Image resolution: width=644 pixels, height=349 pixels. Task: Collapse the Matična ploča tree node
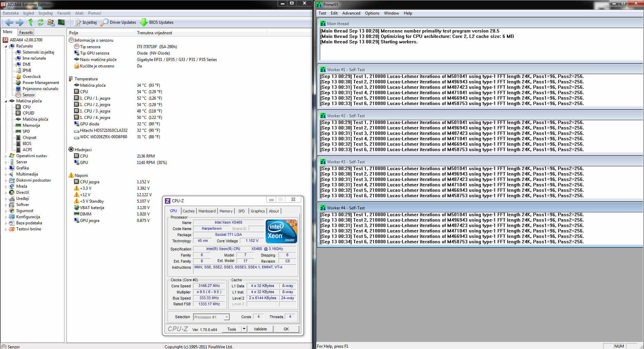6,101
